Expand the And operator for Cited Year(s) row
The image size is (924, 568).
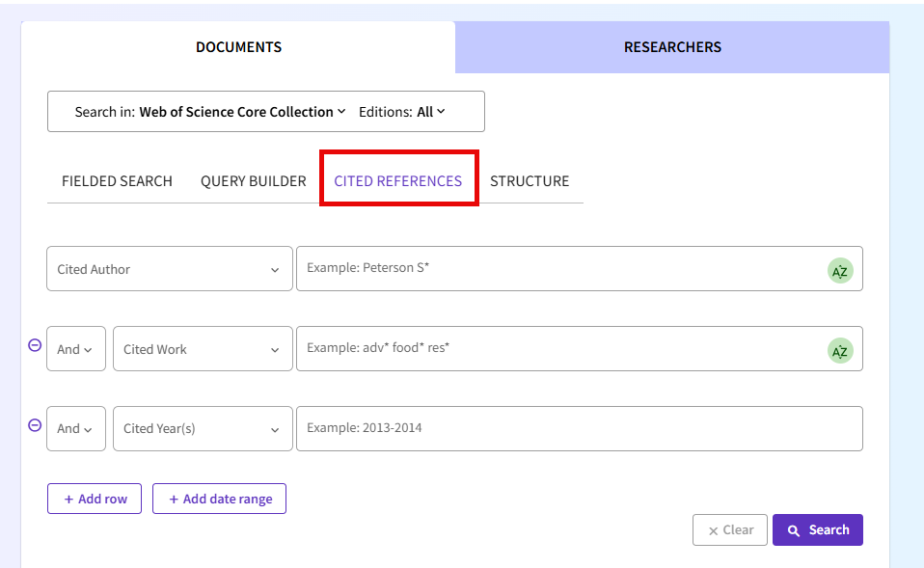click(x=75, y=428)
